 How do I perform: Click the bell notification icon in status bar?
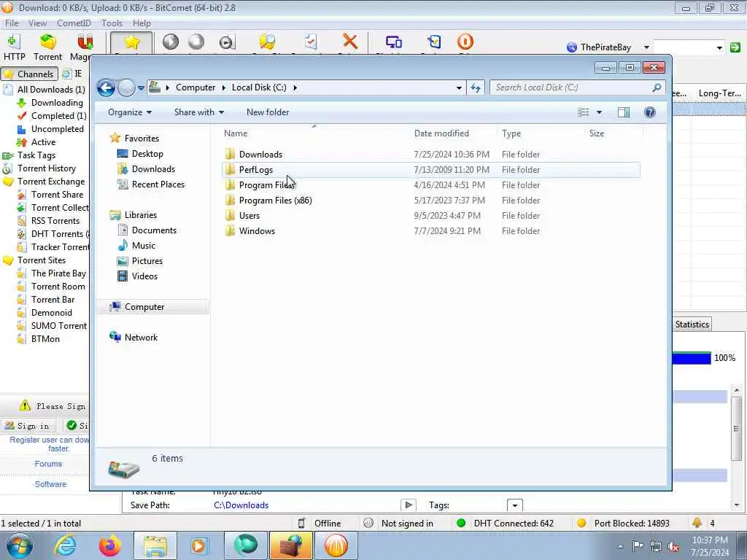[x=697, y=523]
